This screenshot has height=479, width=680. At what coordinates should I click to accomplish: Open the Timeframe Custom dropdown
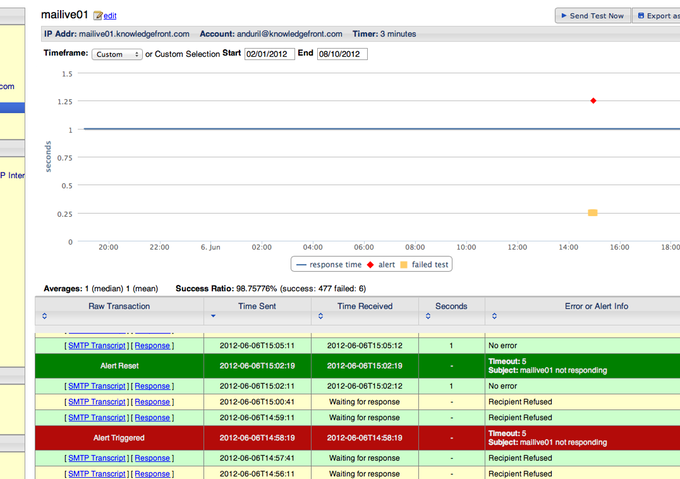click(x=117, y=54)
